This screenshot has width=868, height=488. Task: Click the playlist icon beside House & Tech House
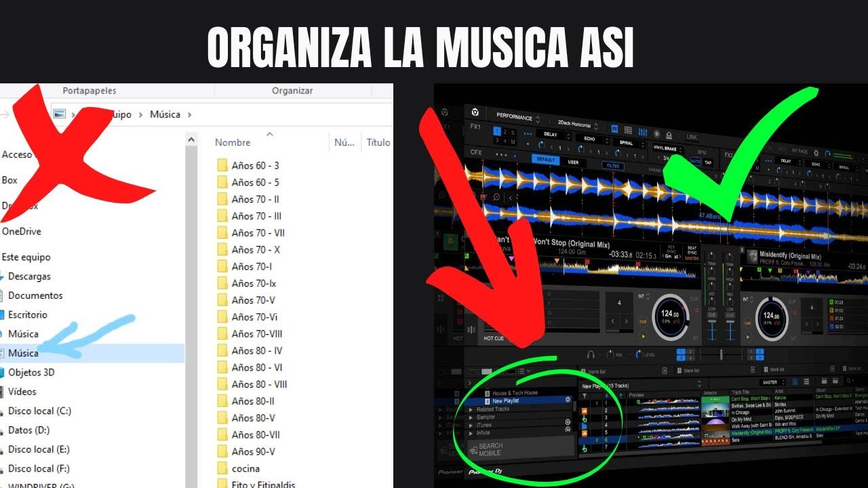coord(487,393)
